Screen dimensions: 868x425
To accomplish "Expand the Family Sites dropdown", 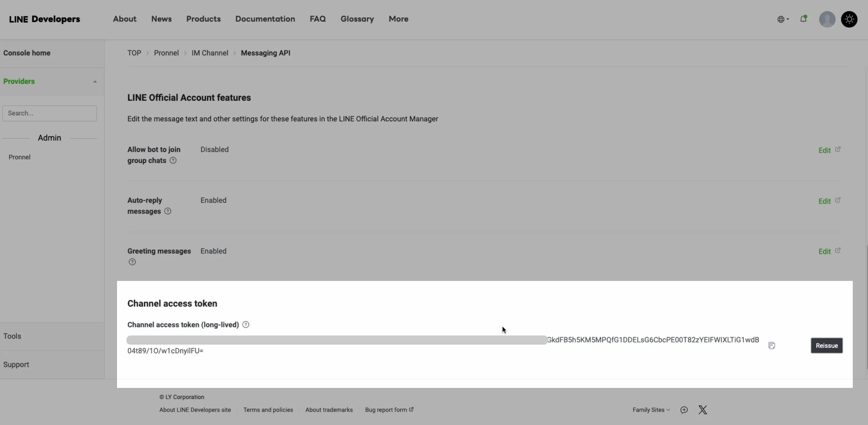I will (651, 410).
